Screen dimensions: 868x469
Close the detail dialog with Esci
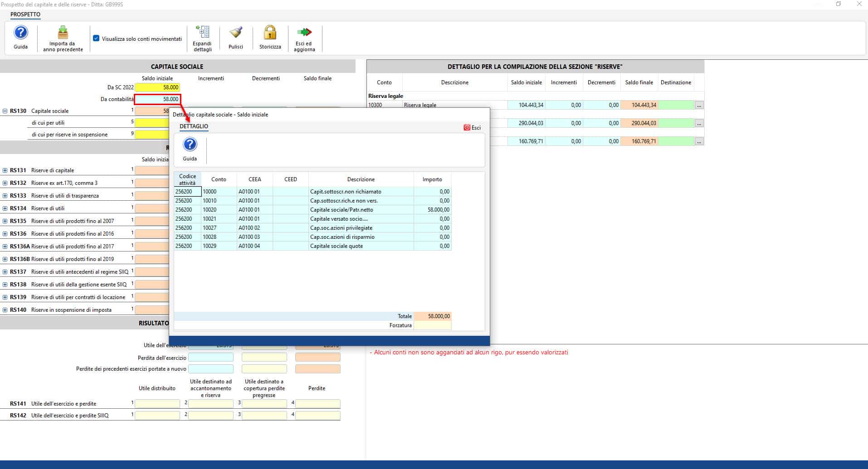pyautogui.click(x=472, y=128)
